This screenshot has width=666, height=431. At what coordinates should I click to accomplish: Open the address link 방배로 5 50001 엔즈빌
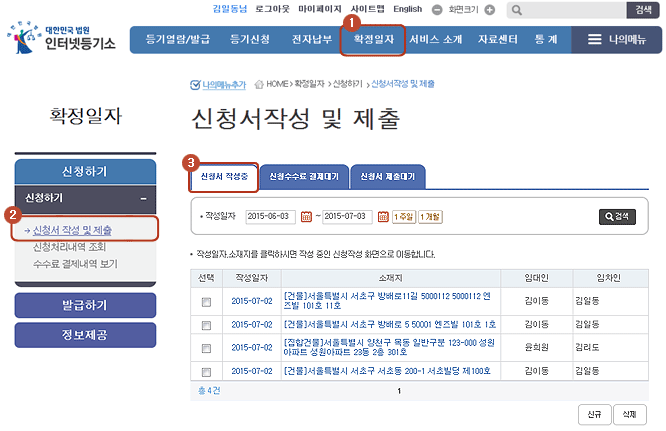coord(389,324)
